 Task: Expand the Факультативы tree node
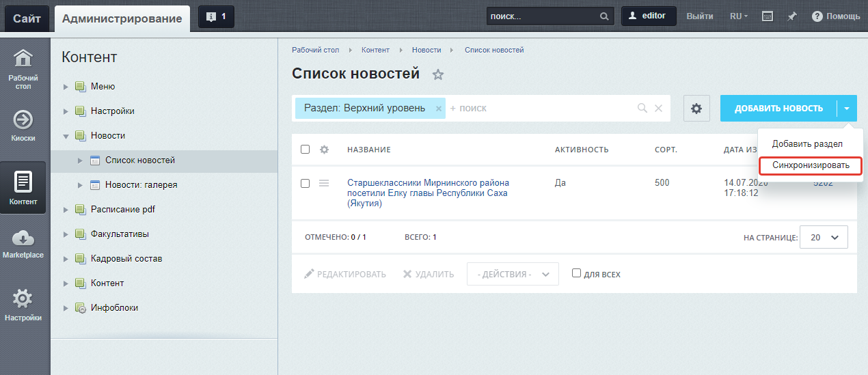tap(66, 234)
